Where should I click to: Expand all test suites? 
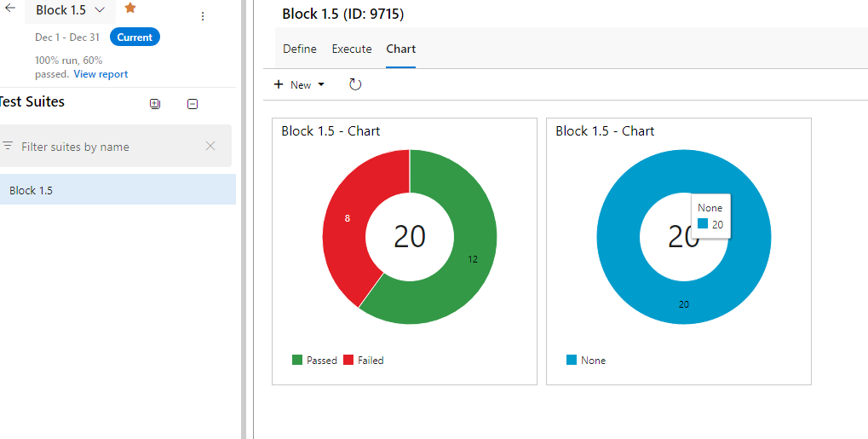point(155,104)
